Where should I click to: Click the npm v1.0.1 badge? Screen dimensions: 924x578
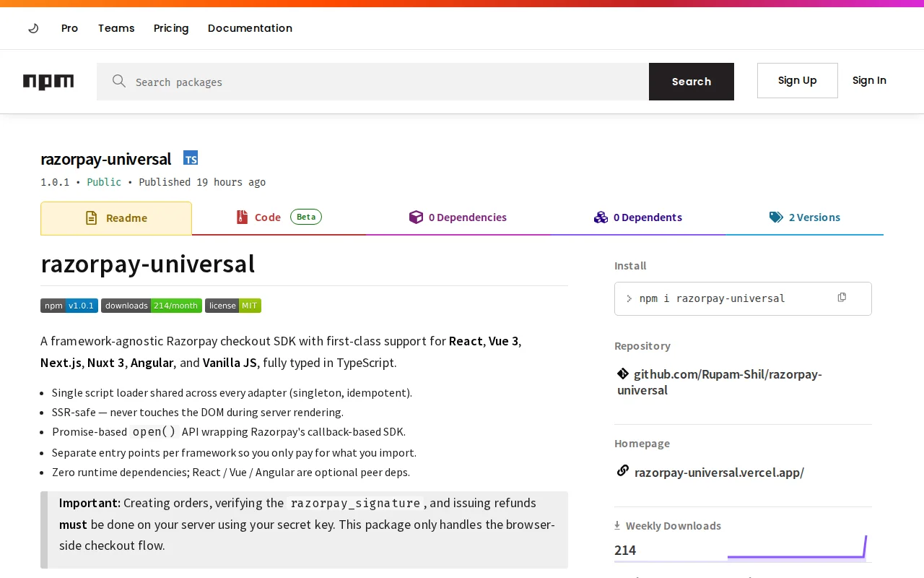pyautogui.click(x=69, y=306)
